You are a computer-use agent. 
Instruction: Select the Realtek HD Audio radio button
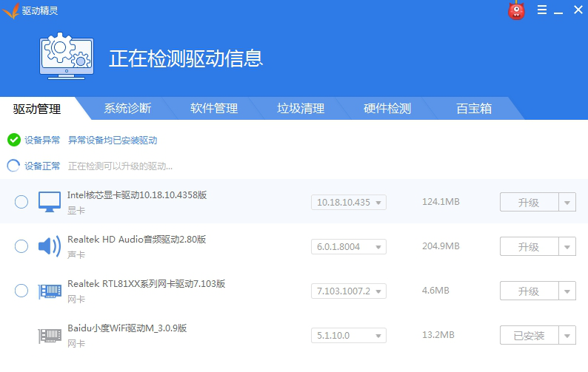tap(21, 246)
